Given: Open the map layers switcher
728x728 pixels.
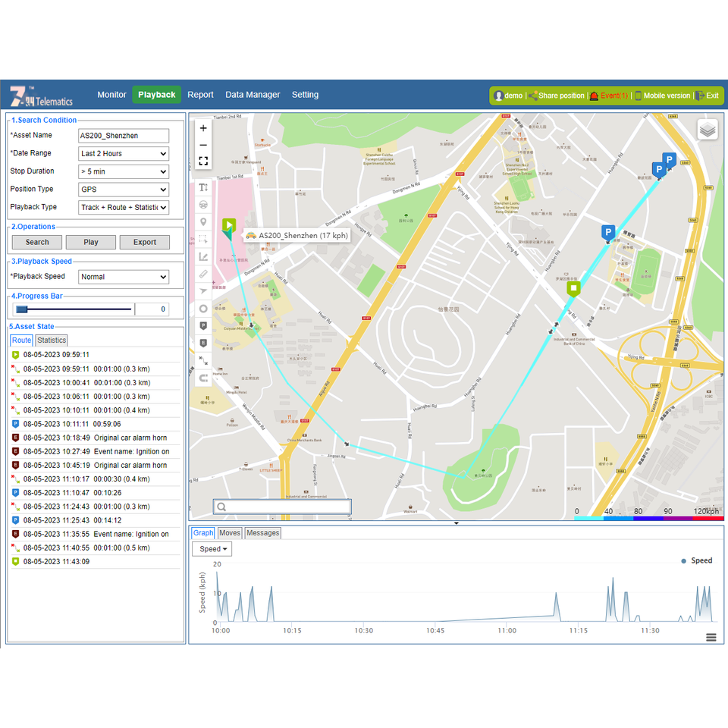Looking at the screenshot, I should [x=708, y=130].
